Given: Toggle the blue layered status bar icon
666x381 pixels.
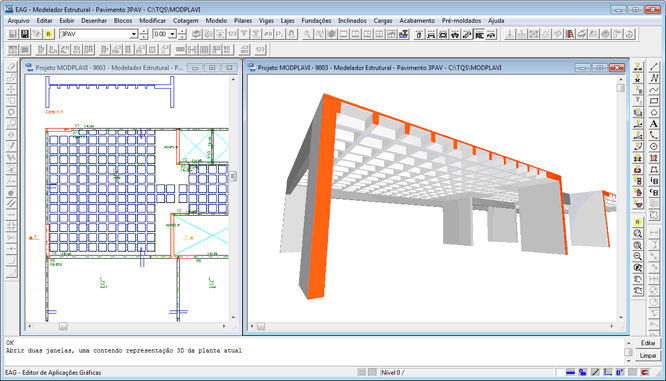Looking at the screenshot, I should [x=583, y=373].
